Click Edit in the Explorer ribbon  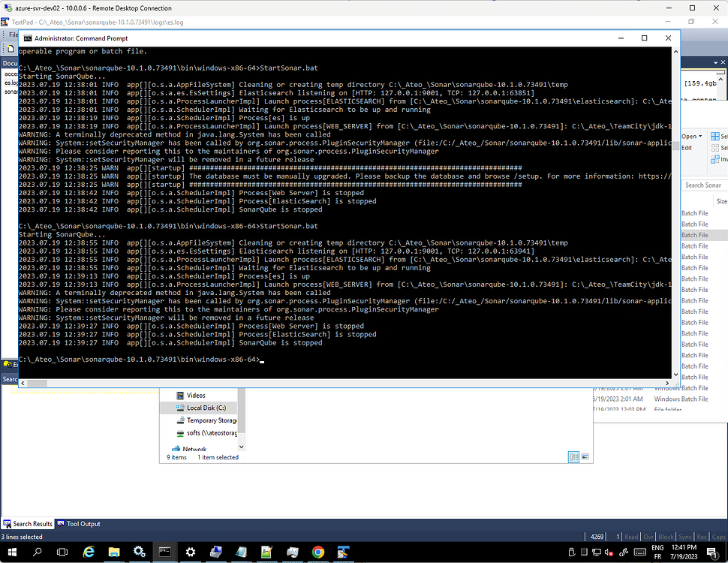pyautogui.click(x=687, y=148)
